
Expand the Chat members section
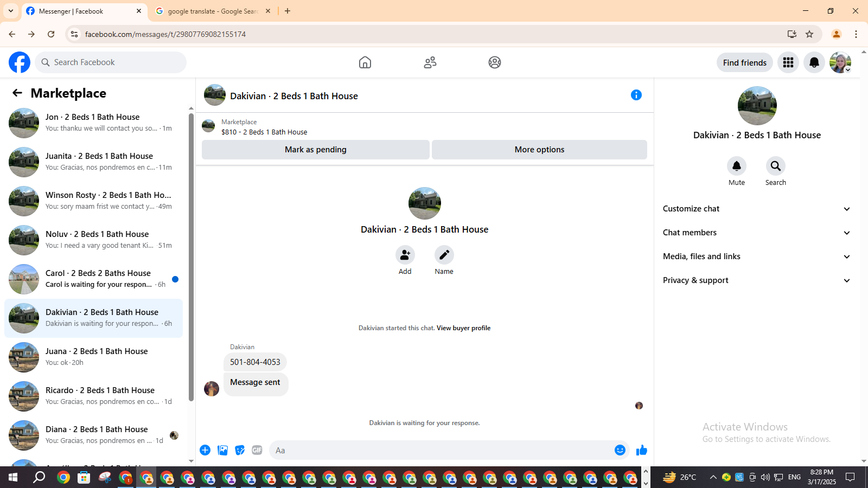757,233
